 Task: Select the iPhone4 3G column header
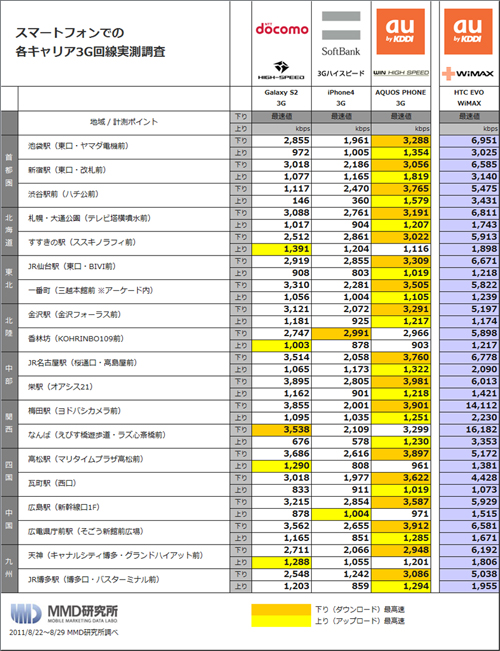(x=341, y=98)
